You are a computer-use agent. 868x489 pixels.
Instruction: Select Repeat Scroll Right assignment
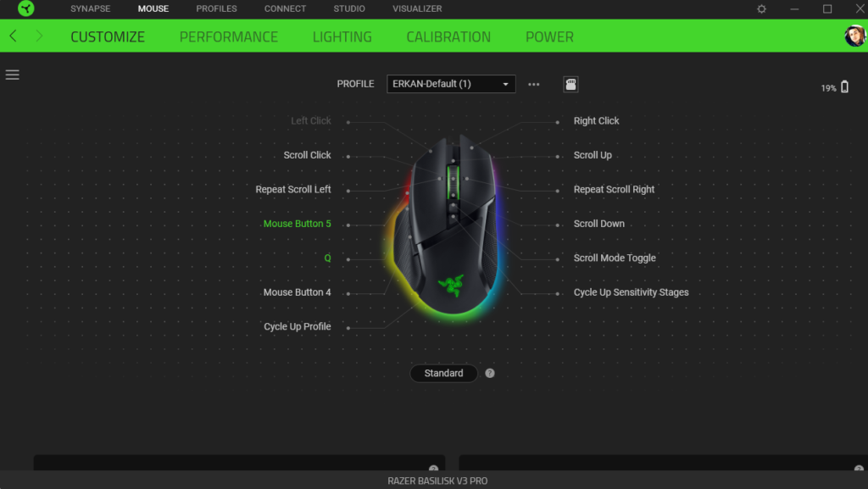[614, 189]
